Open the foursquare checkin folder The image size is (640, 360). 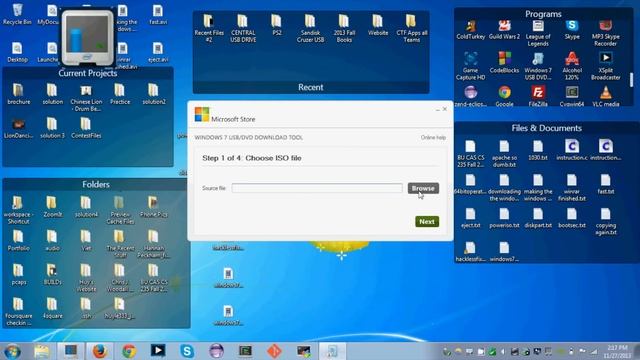click(18, 312)
